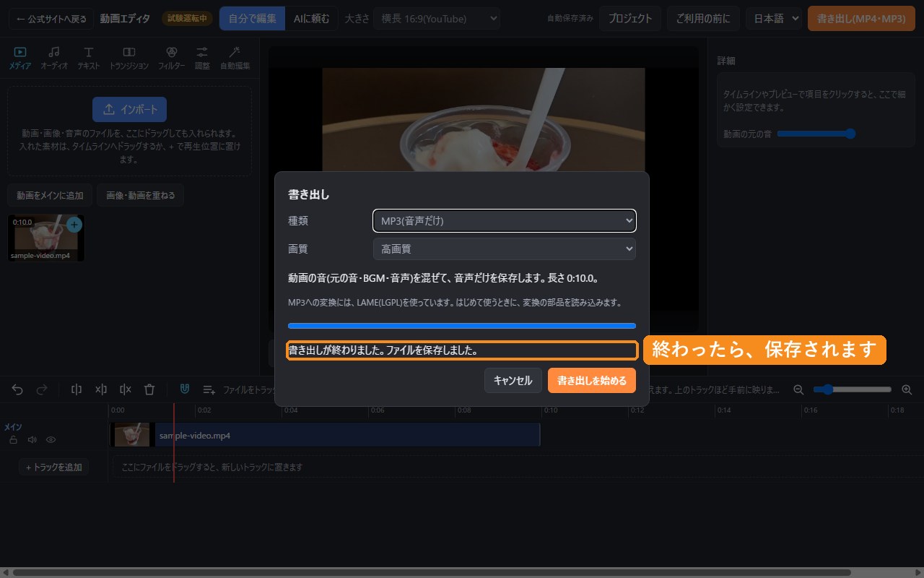Add sample-video.mp4 at playhead using plus icon
Image resolution: width=924 pixels, height=578 pixels.
pos(74,225)
